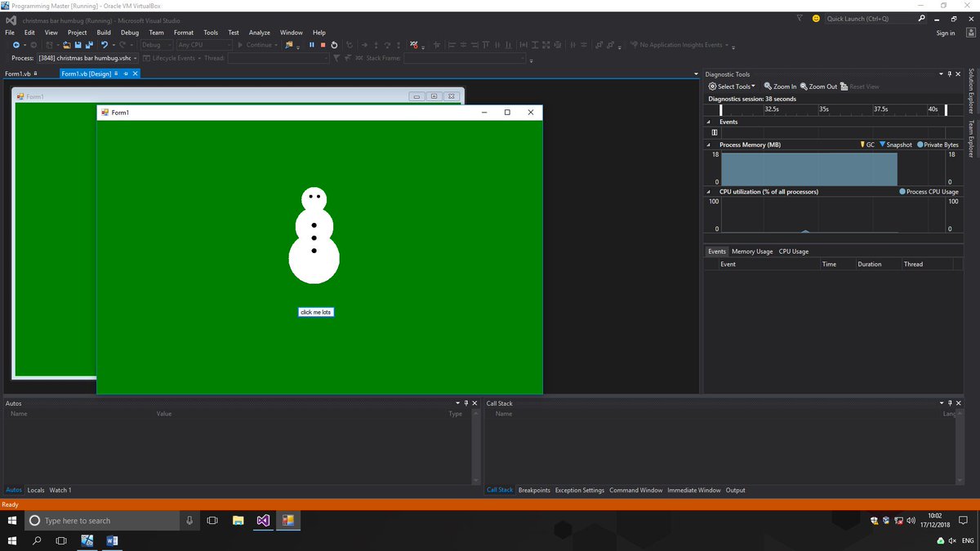Restart the debug session icon
The height and width of the screenshot is (551, 980).
[335, 45]
